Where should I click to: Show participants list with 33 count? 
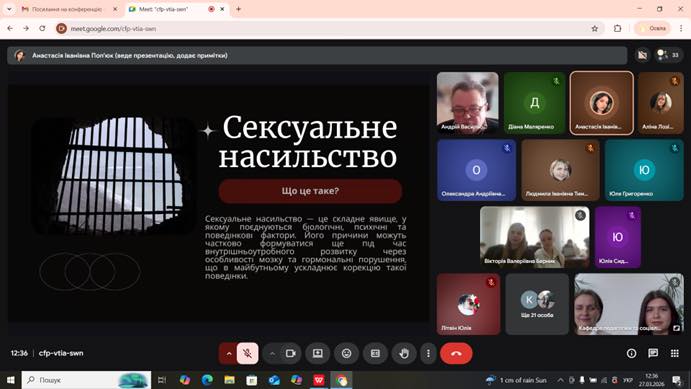click(669, 55)
